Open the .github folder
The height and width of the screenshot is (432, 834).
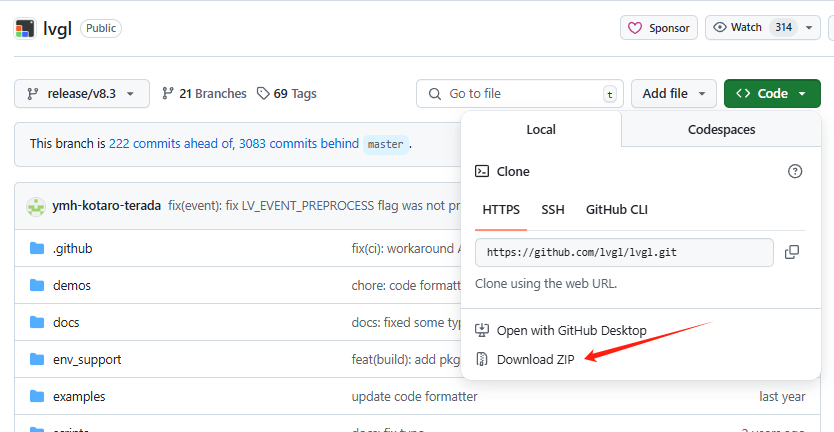72,248
